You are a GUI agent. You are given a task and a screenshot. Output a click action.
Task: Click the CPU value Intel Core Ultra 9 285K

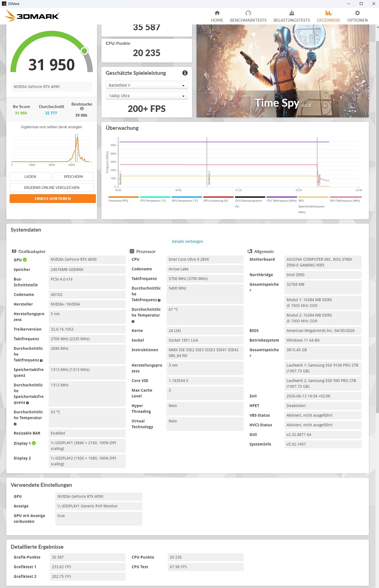[205, 259]
